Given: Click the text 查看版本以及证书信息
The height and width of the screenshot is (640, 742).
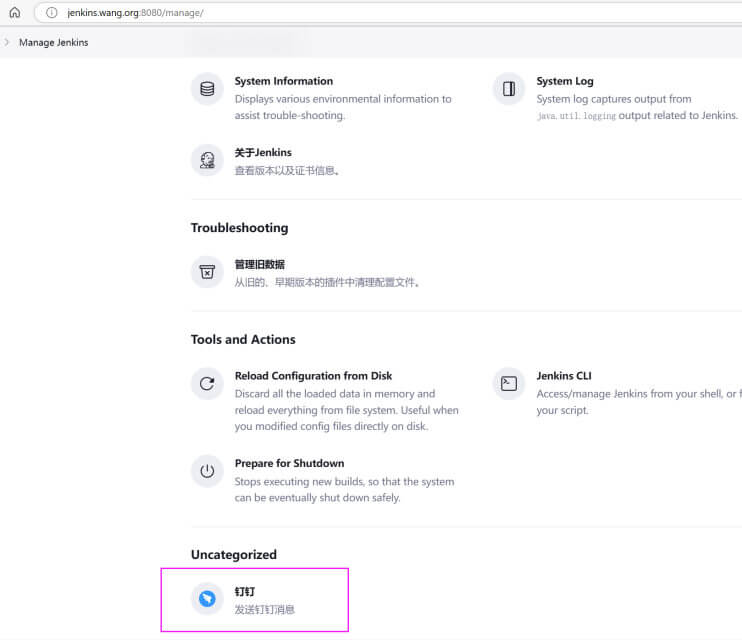Looking at the screenshot, I should click(x=287, y=171).
